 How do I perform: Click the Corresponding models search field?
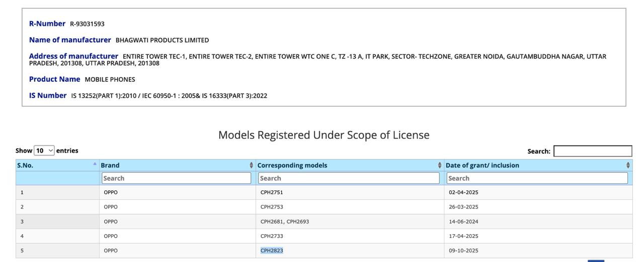(349, 178)
